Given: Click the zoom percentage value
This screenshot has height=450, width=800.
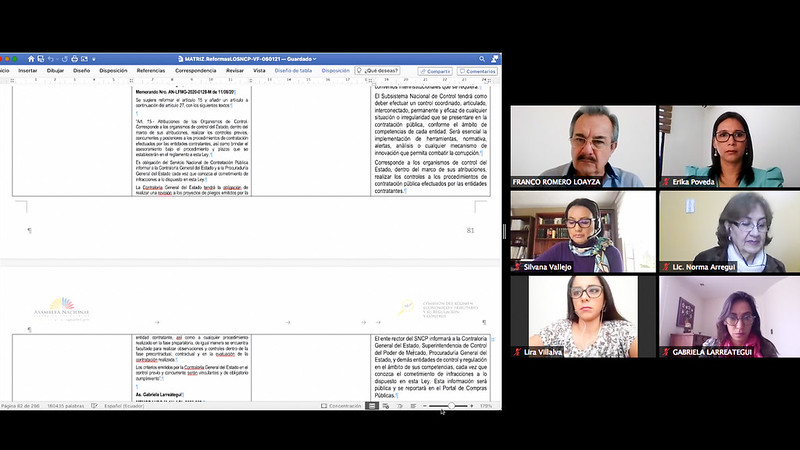Looking at the screenshot, I should [486, 406].
